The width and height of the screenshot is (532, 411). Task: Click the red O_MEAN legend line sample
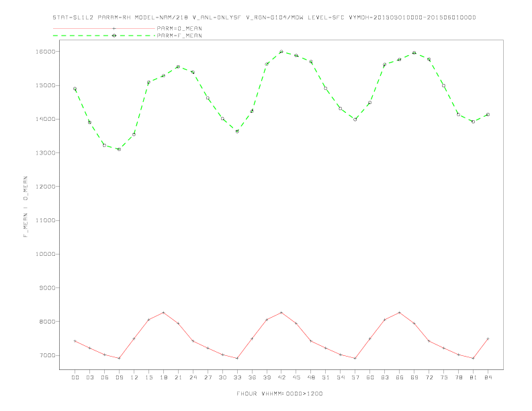point(104,28)
